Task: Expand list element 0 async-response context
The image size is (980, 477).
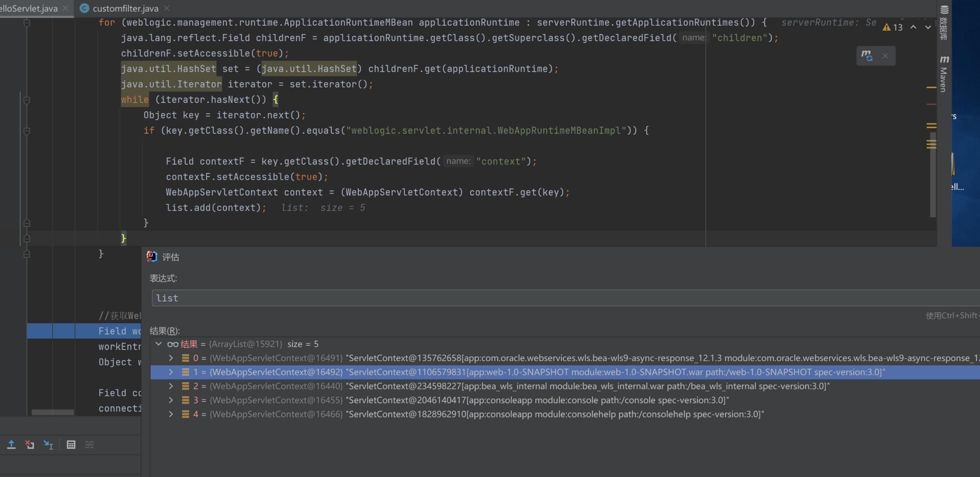Action: pyautogui.click(x=171, y=358)
